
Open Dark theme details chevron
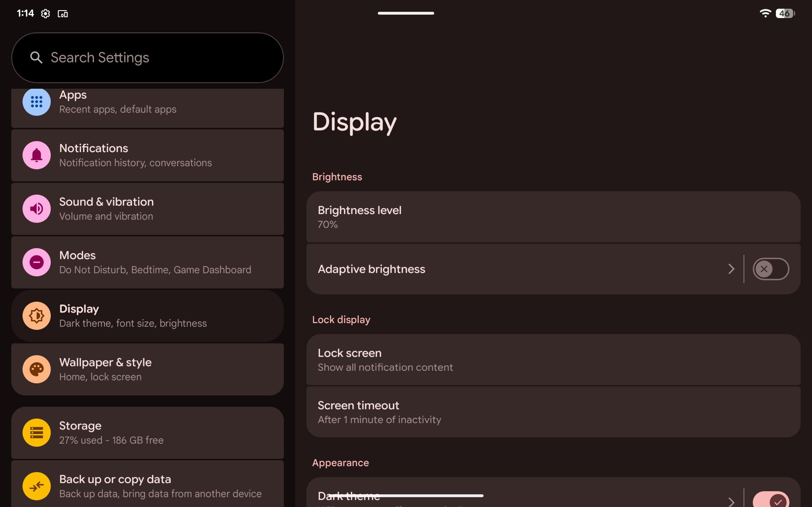[x=731, y=502]
